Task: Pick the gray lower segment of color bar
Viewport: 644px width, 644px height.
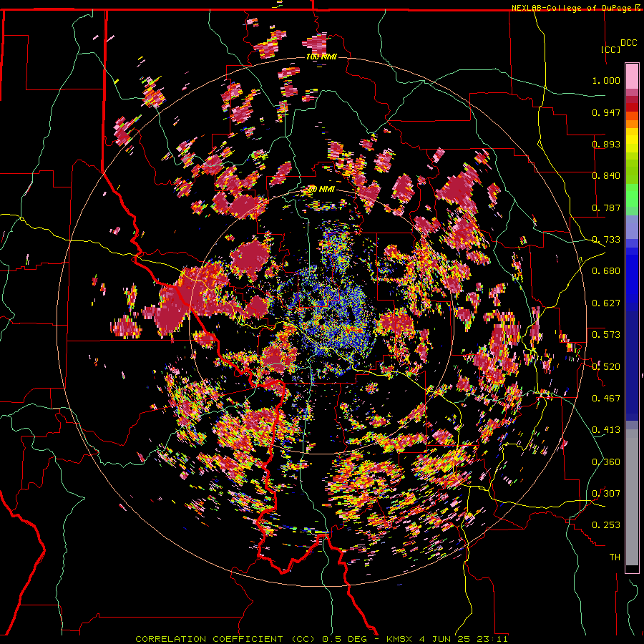Action: click(632, 497)
